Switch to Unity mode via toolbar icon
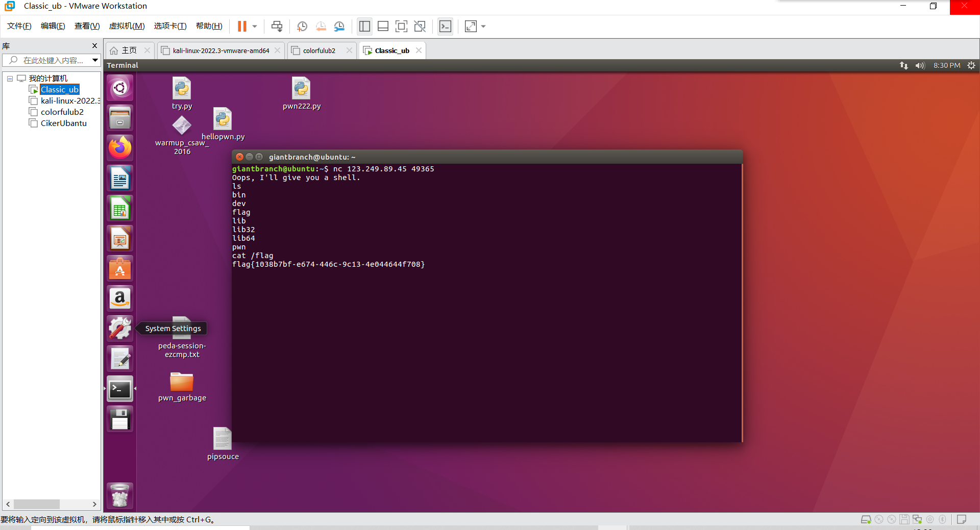This screenshot has height=530, width=980. (420, 26)
